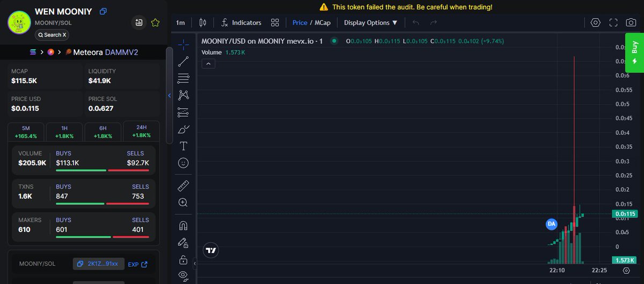The image size is (644, 284).
Task: Copy pair address 2K1Z...91xx
Action: [99, 264]
